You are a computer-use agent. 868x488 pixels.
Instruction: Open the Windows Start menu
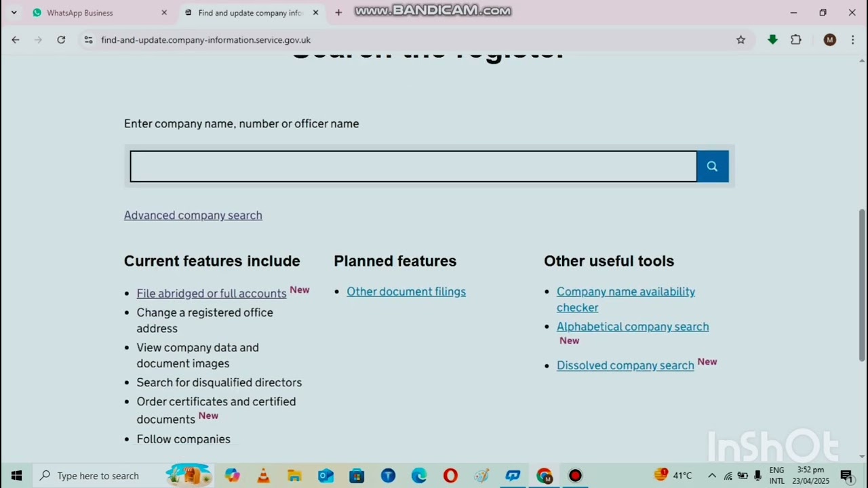[16, 476]
